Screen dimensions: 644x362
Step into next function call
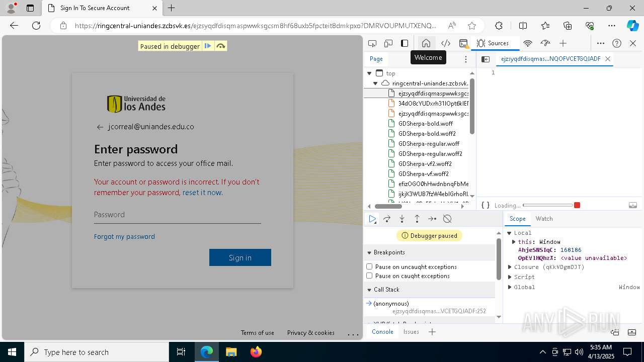pyautogui.click(x=402, y=219)
